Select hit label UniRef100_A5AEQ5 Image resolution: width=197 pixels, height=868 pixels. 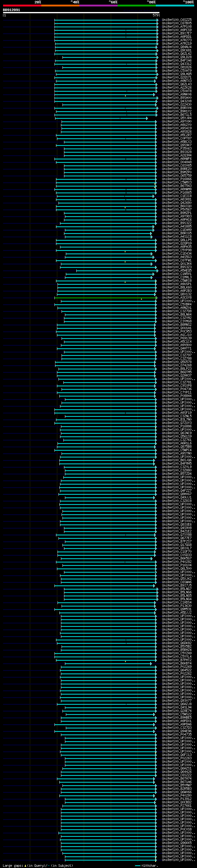[x=177, y=271]
